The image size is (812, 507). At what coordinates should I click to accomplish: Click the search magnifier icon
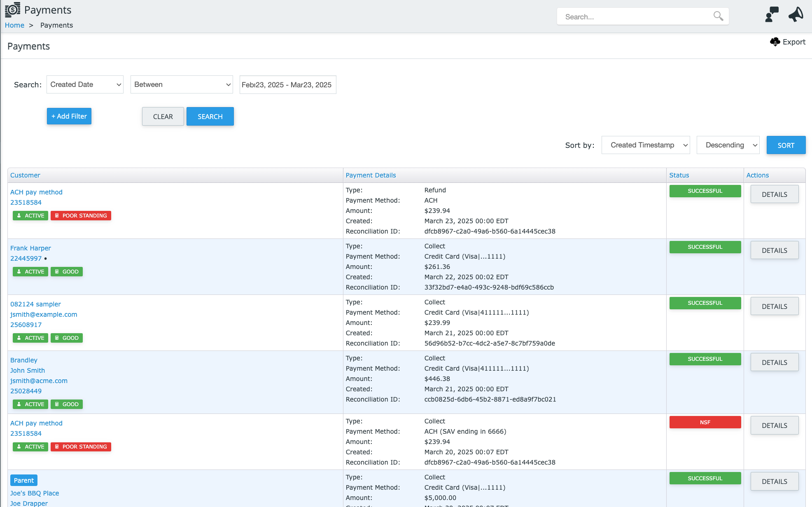(x=718, y=16)
